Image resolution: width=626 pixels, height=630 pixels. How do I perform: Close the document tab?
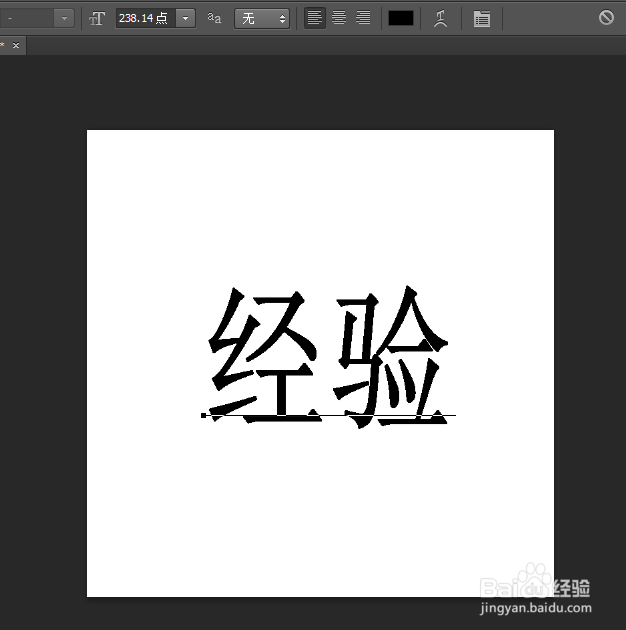(16, 45)
